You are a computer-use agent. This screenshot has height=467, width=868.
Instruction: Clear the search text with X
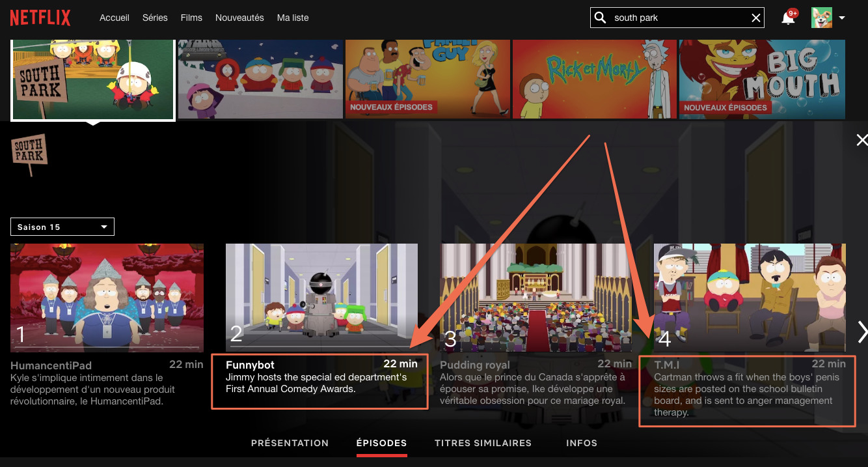756,18
